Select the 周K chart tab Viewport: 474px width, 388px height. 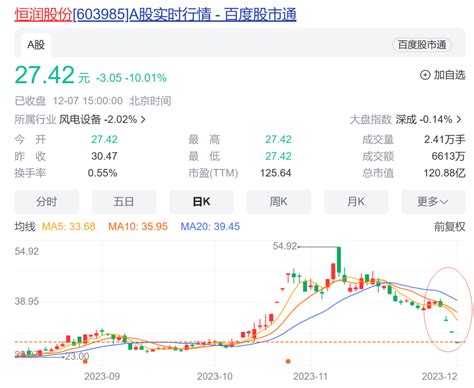point(279,201)
